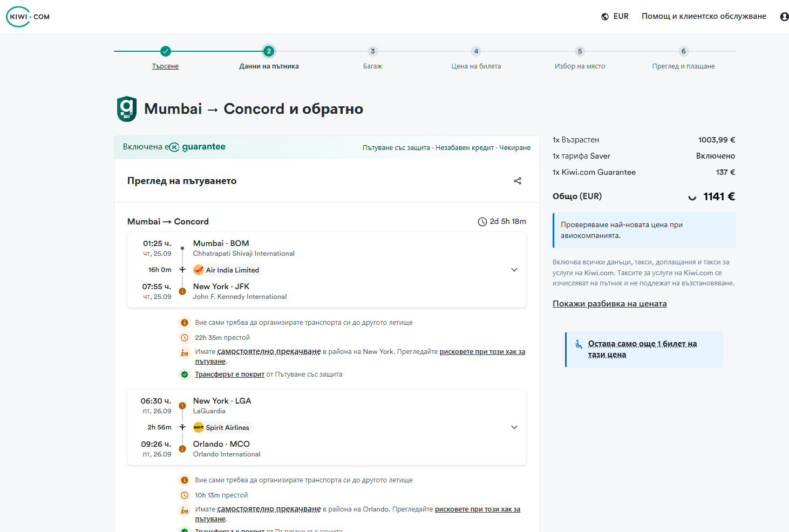The image size is (789, 532).
Task: Click the 1x тарифа Saver row label
Action: 581,156
